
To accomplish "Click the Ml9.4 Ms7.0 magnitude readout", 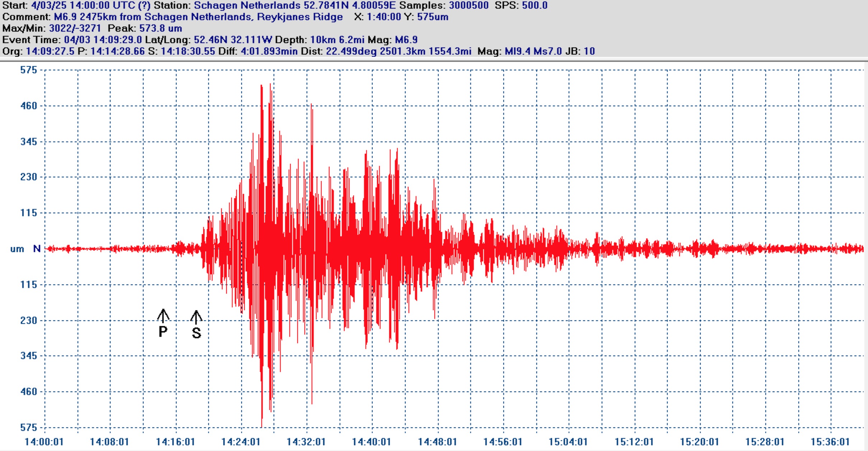I will point(533,51).
